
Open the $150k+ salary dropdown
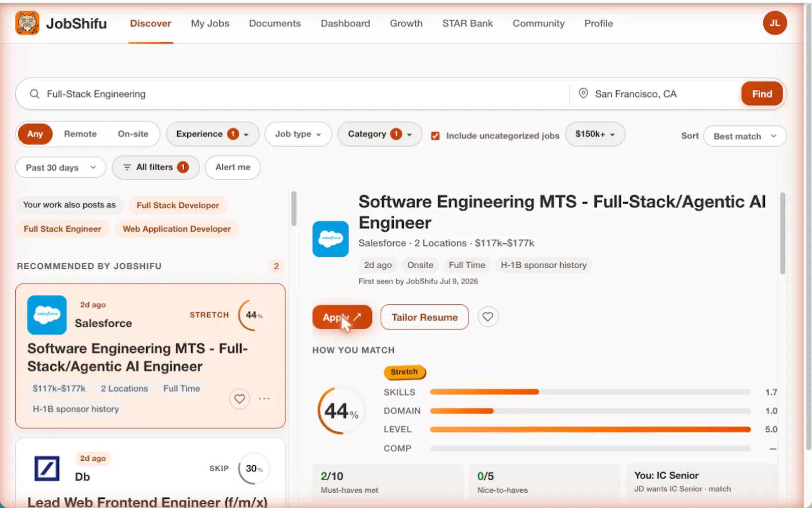click(x=595, y=134)
